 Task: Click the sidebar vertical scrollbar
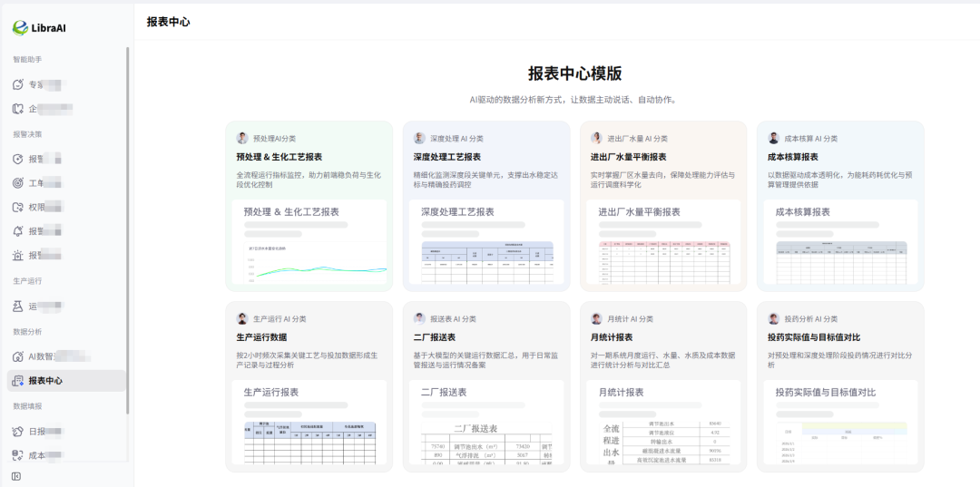click(x=128, y=229)
